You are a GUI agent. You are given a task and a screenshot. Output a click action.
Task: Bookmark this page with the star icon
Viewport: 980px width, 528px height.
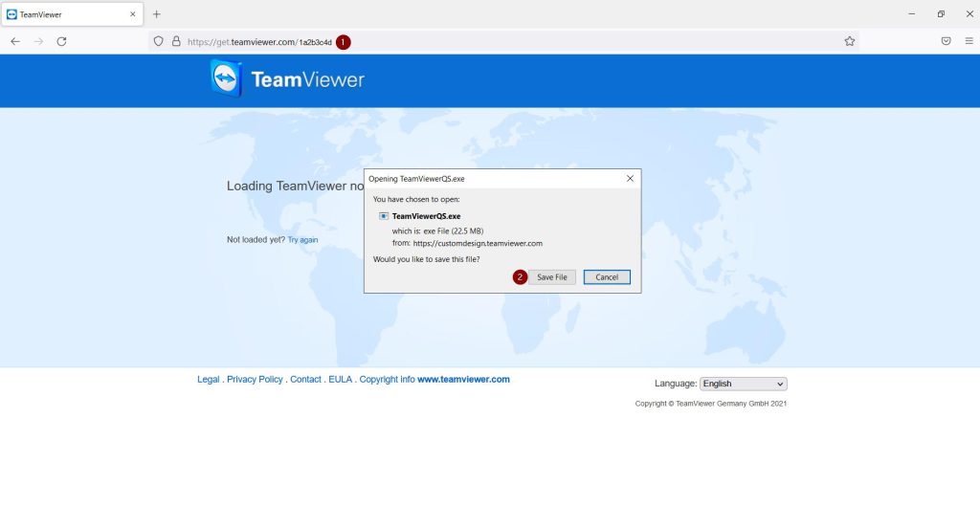coord(850,41)
